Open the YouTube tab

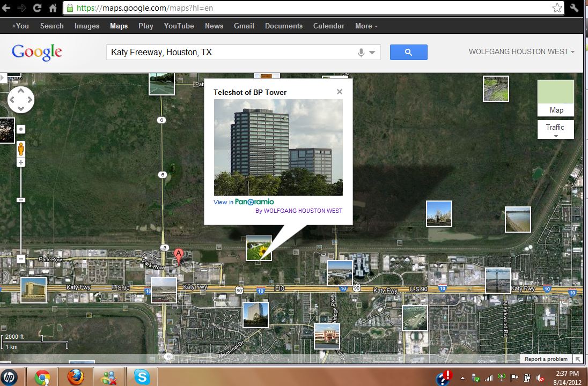click(x=179, y=26)
